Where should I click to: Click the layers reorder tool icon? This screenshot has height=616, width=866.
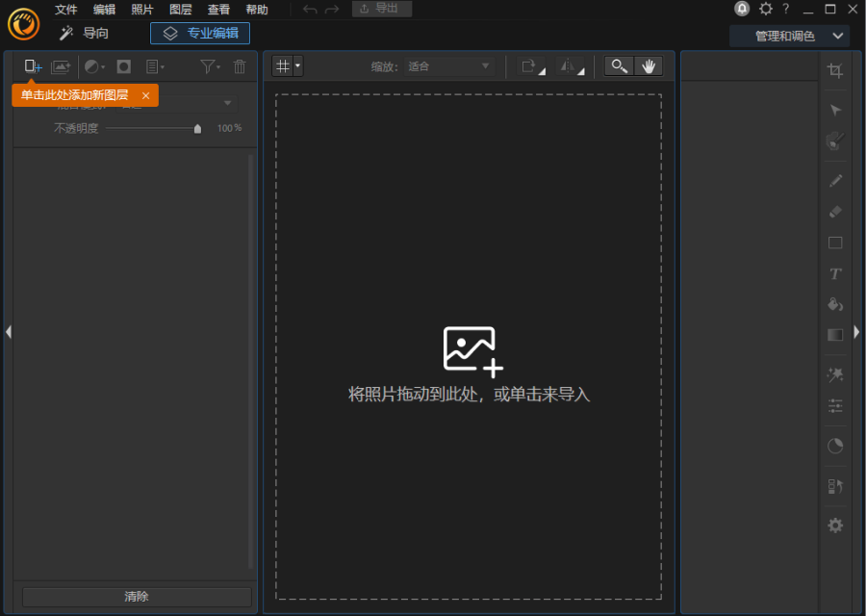point(835,486)
